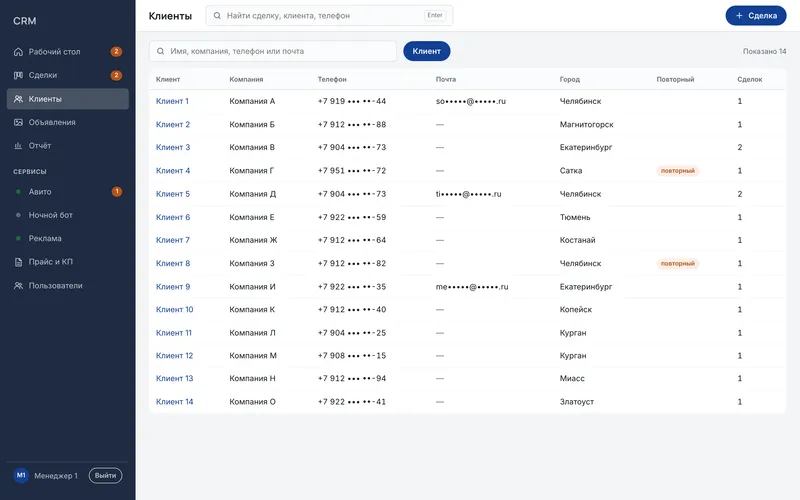The height and width of the screenshot is (500, 800).
Task: Click the Рабочий стол home icon
Action: pyautogui.click(x=18, y=52)
